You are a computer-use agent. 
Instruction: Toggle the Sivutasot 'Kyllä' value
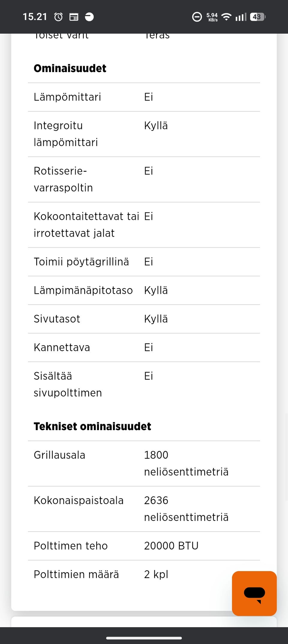point(156,319)
